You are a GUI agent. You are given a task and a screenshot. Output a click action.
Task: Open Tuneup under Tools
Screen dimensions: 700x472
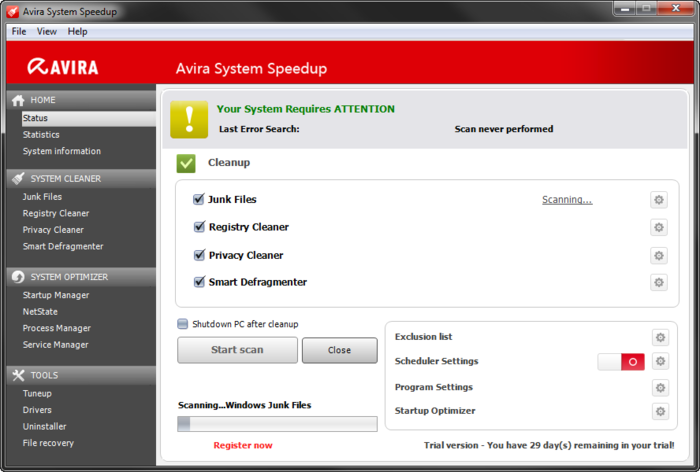click(37, 393)
